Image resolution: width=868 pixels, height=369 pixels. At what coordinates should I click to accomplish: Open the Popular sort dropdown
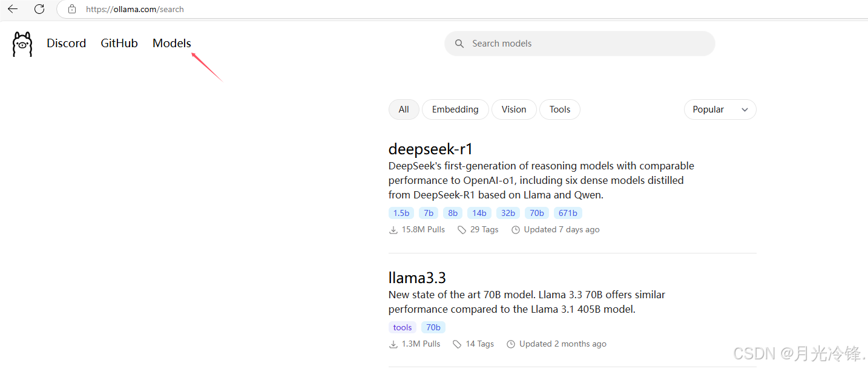click(720, 109)
